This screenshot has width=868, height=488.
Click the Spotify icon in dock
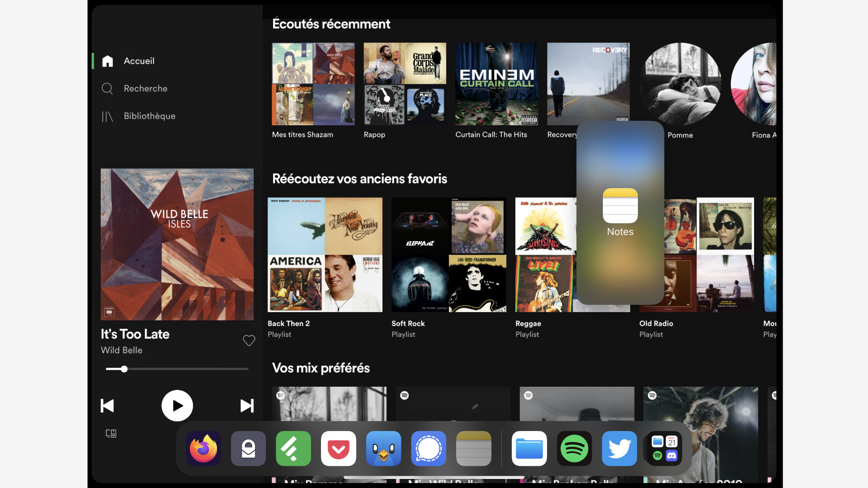point(574,449)
